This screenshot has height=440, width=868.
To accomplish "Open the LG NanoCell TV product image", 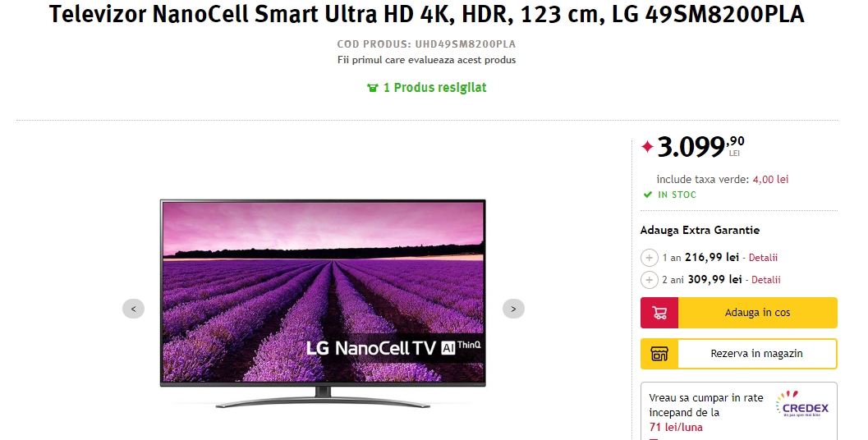I will pos(323,303).
